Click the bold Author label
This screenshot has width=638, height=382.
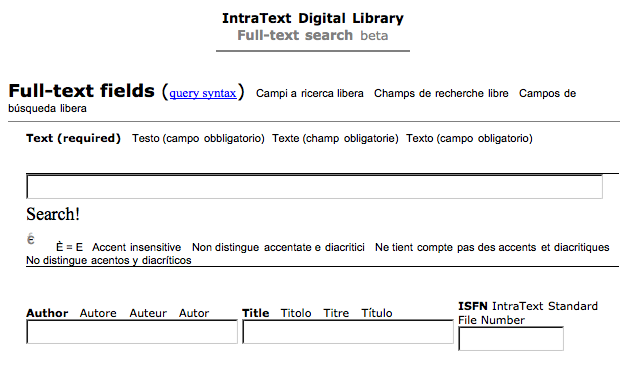[x=47, y=313]
